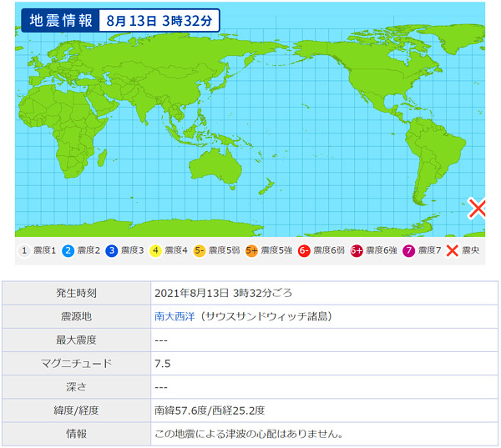Select the orange 震度5強 legend icon
Viewport: 501px width, 448px height.
pos(251,250)
